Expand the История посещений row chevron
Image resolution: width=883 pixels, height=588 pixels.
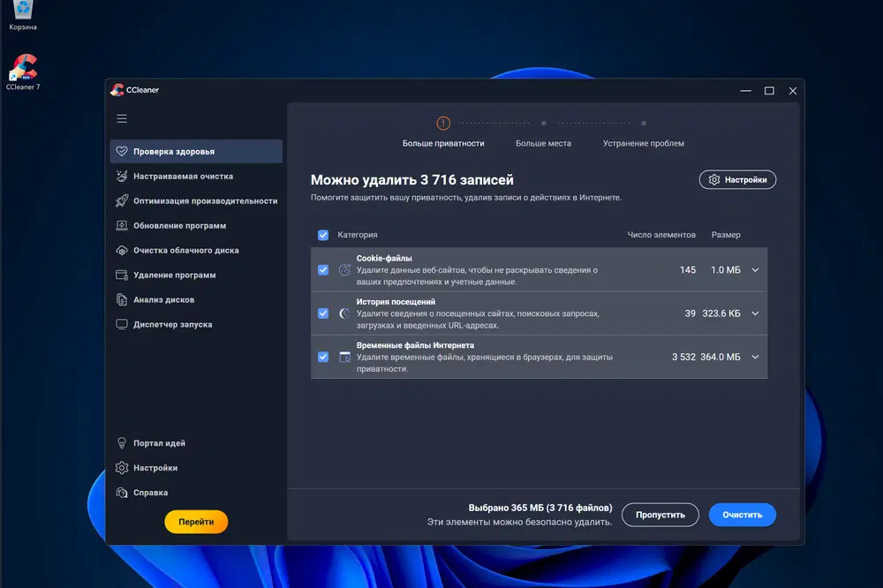tap(755, 313)
